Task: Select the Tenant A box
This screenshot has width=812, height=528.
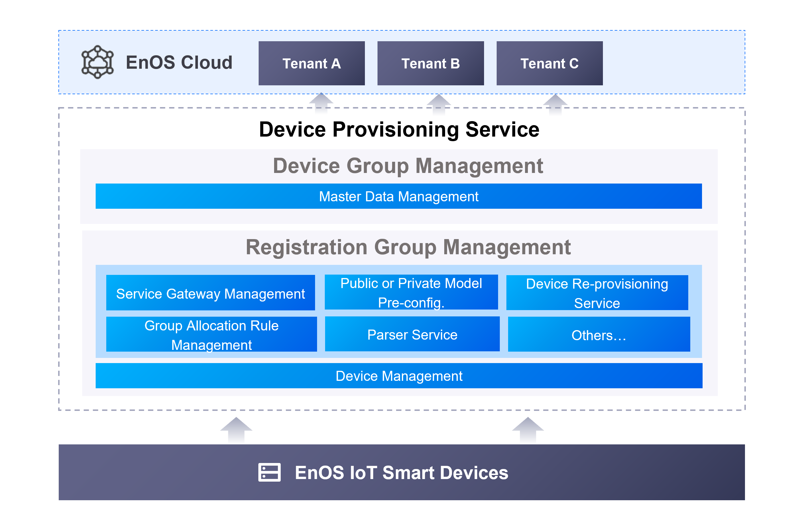Action: point(312,64)
